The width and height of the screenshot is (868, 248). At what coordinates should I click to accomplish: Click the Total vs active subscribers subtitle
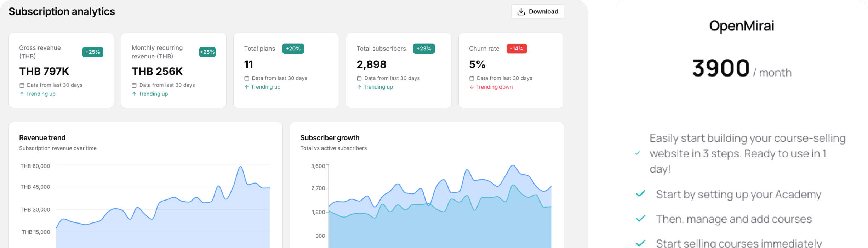tap(333, 148)
